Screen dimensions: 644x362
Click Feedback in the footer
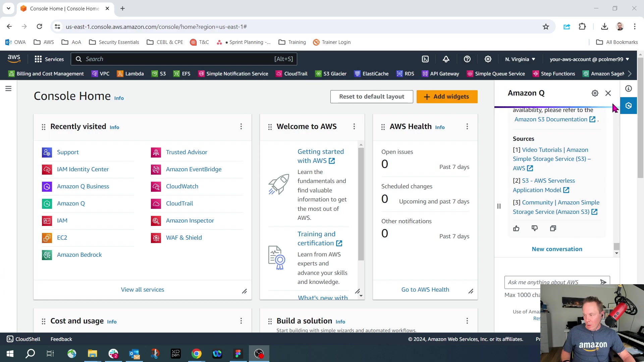tap(61, 339)
